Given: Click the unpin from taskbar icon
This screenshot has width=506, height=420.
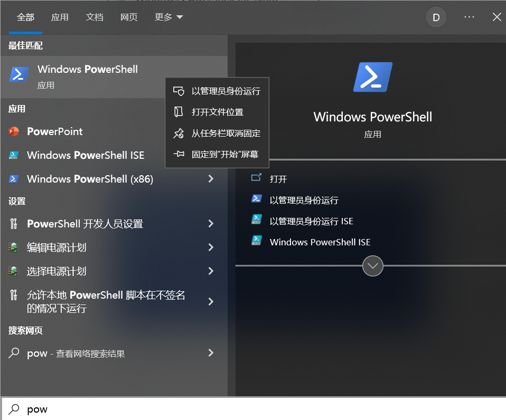Looking at the screenshot, I should click(x=179, y=133).
